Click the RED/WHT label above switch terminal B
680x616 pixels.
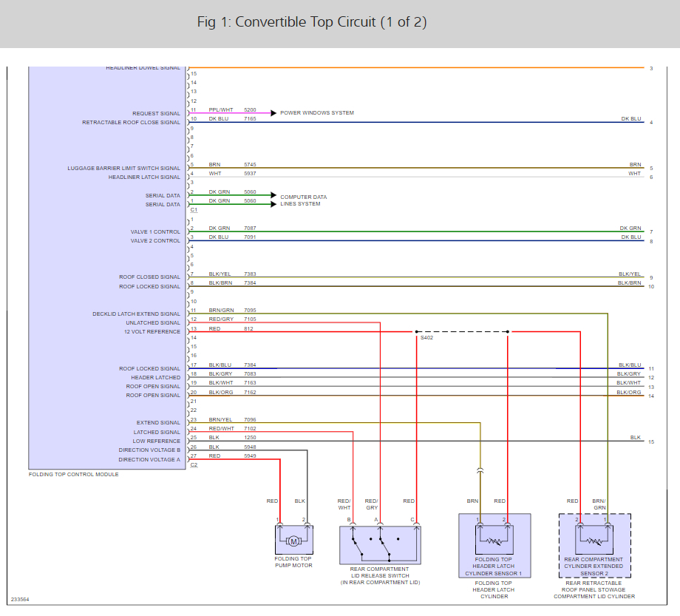[344, 504]
